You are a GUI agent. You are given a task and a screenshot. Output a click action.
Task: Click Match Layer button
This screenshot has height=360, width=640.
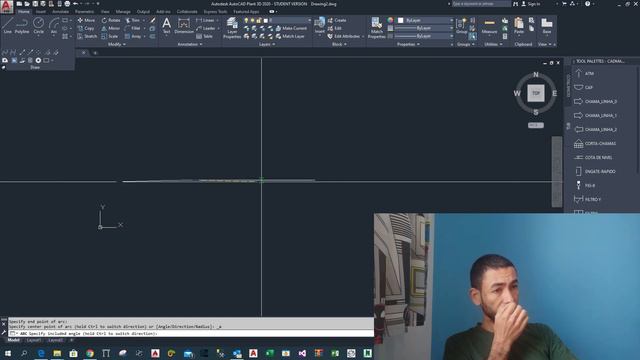click(x=290, y=36)
